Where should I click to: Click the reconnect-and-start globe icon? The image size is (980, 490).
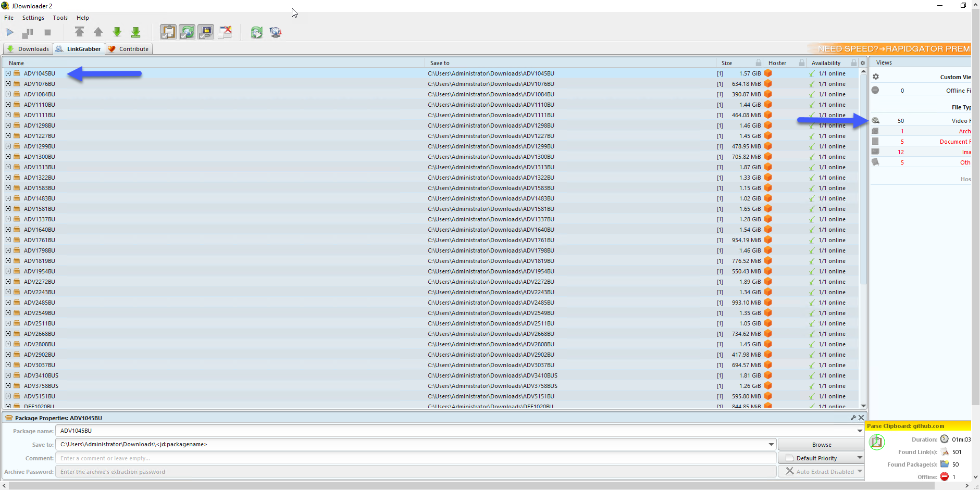(256, 32)
